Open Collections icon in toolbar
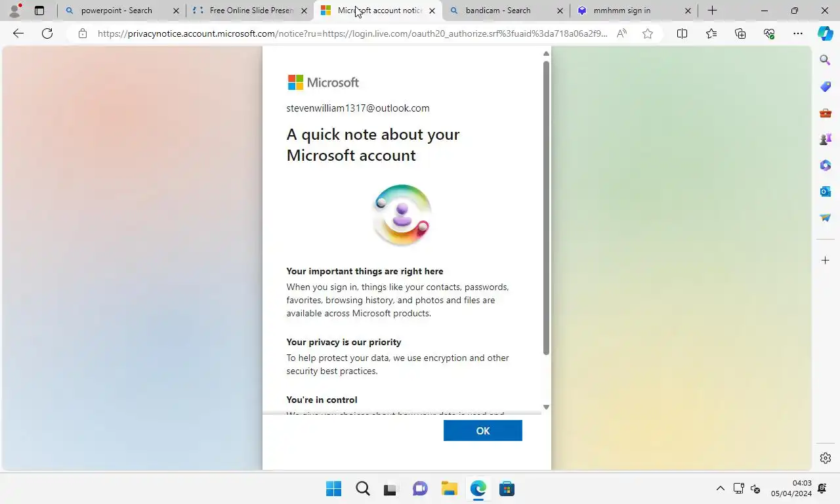840x504 pixels. [740, 33]
